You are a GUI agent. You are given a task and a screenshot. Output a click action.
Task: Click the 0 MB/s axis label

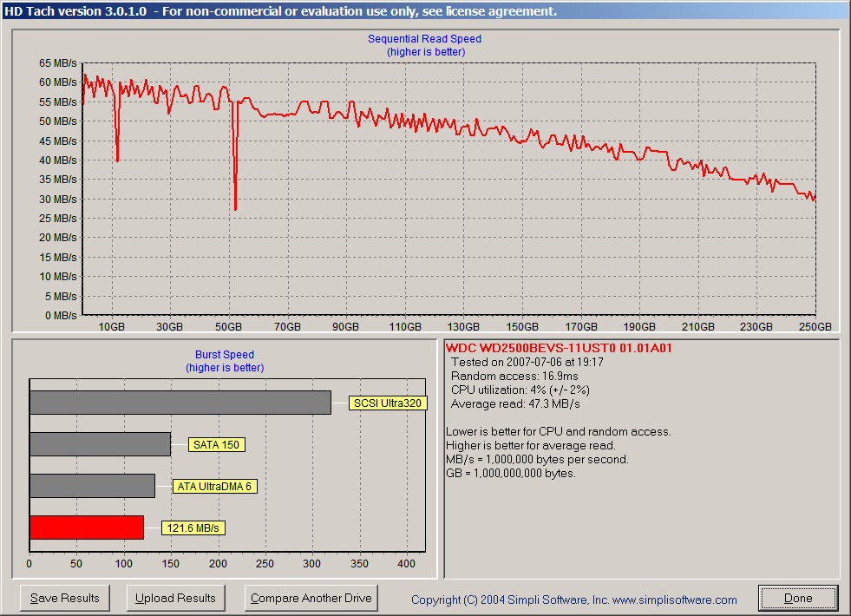click(61, 315)
